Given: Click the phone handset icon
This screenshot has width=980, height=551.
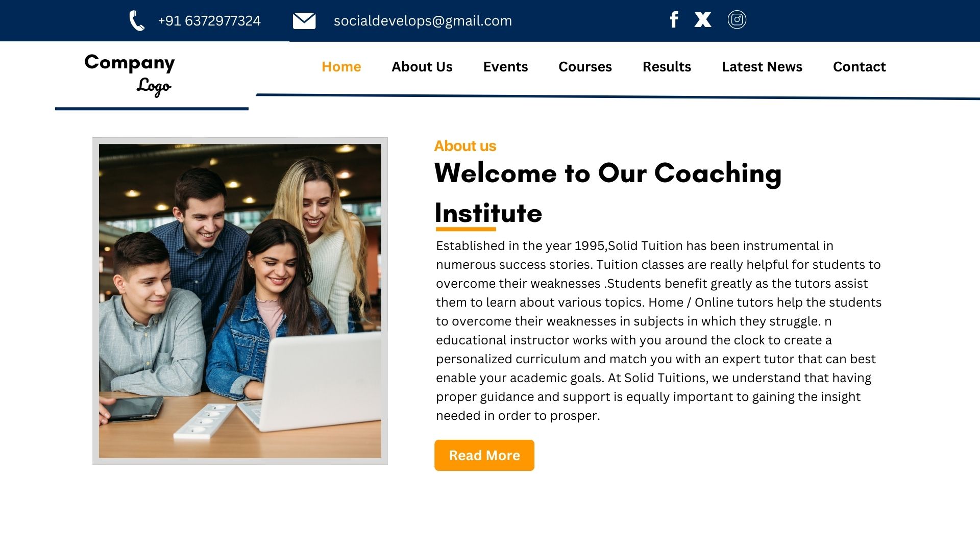Looking at the screenshot, I should tap(137, 21).
